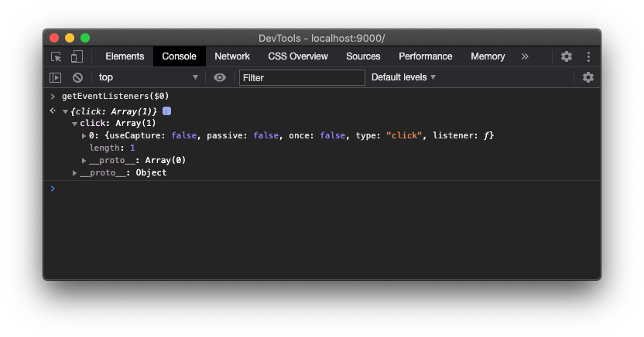644x337 pixels.
Task: Activate the inspect element picker icon
Action: click(x=56, y=56)
